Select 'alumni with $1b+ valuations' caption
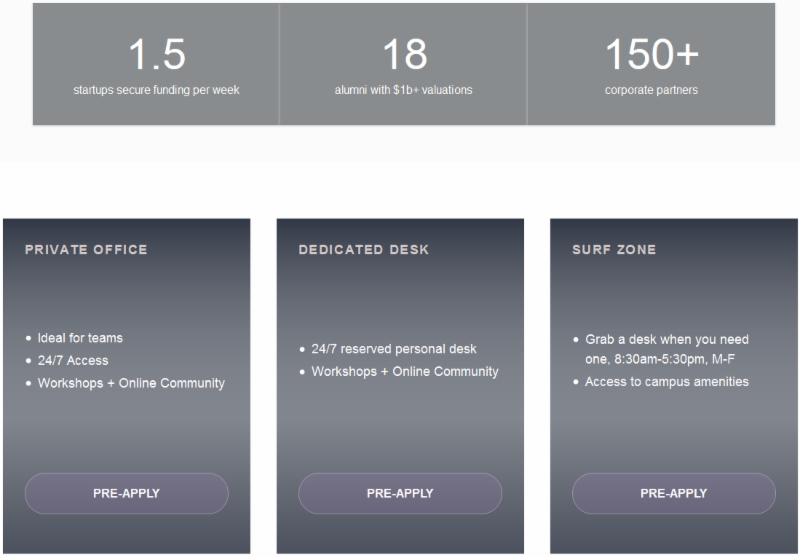The height and width of the screenshot is (558, 800). tap(403, 90)
